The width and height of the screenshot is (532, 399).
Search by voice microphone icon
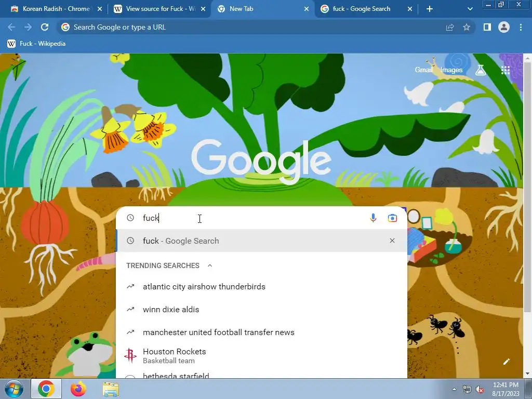373,218
